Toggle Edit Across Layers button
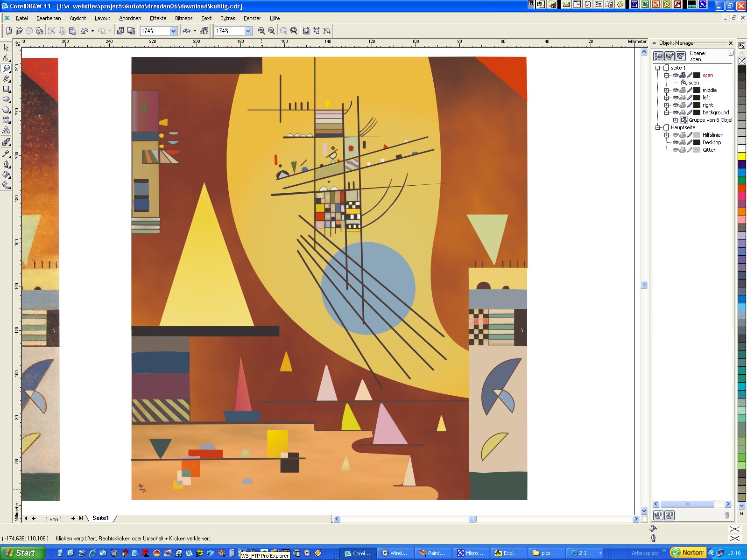Viewport: 747px width, 560px height. click(x=669, y=56)
